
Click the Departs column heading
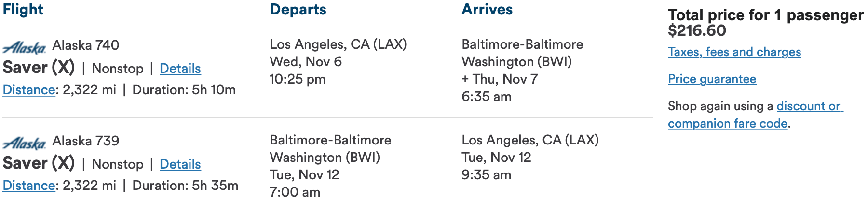point(298,9)
